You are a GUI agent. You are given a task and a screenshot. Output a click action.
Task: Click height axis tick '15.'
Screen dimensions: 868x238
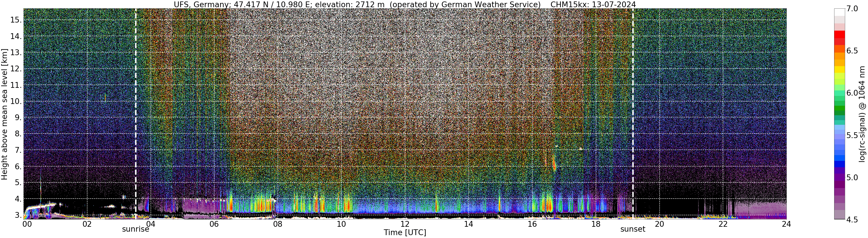tap(16, 20)
